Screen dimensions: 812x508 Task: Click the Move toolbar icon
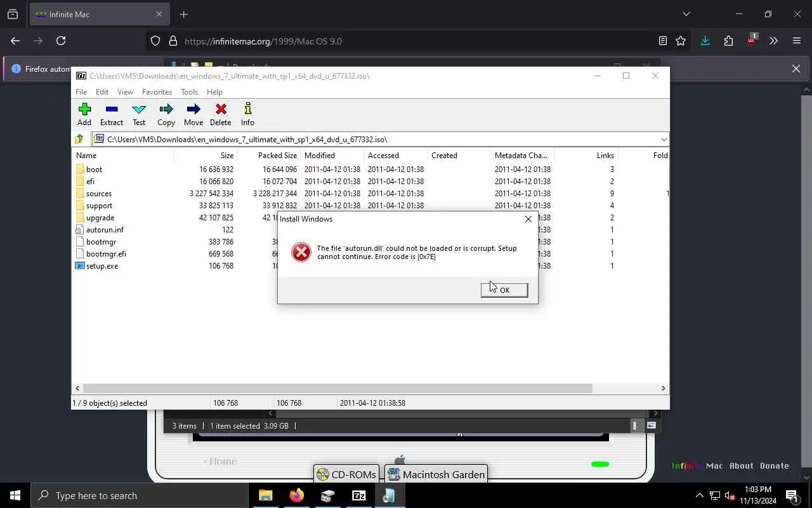click(x=193, y=114)
